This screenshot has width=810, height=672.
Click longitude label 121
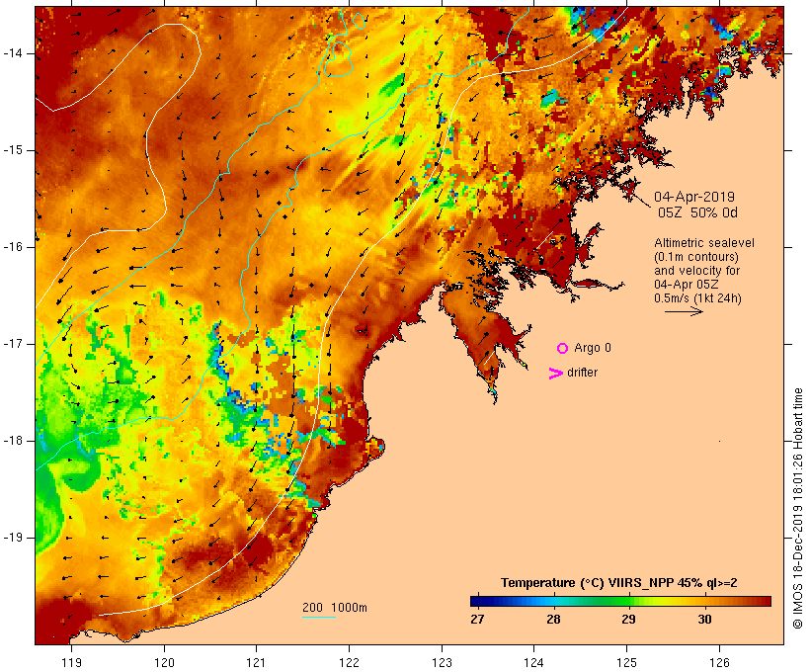[x=256, y=662]
